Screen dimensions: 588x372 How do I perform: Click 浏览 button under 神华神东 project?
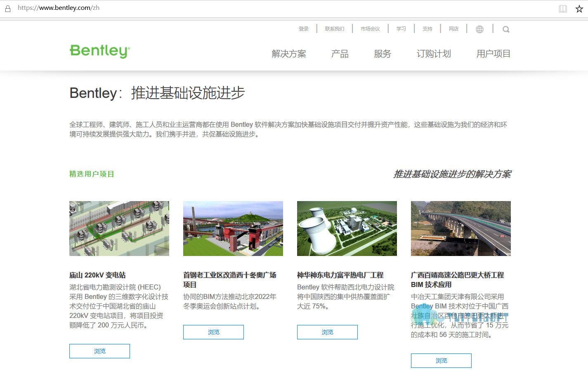(x=327, y=332)
